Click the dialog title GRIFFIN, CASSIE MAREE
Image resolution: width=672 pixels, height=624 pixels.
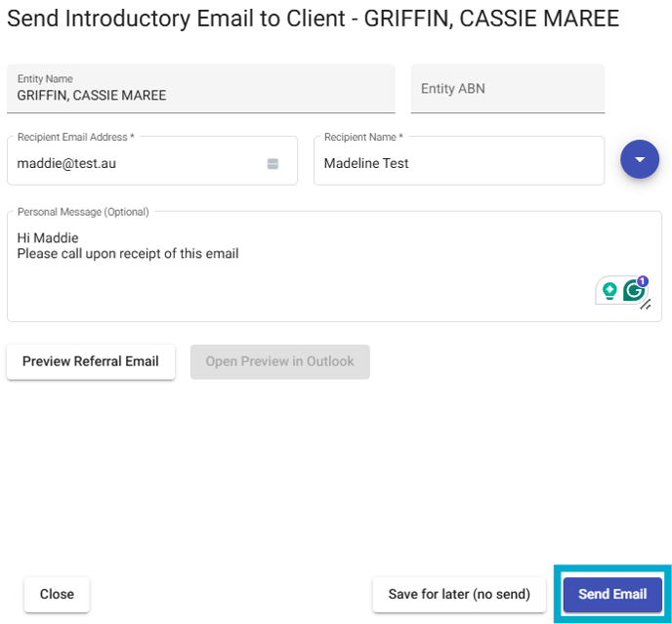tap(491, 19)
